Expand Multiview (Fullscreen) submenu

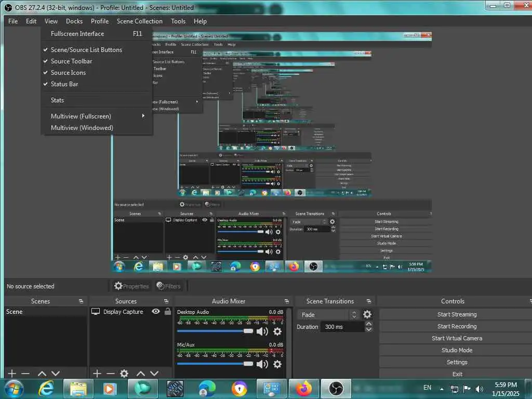[x=97, y=116]
